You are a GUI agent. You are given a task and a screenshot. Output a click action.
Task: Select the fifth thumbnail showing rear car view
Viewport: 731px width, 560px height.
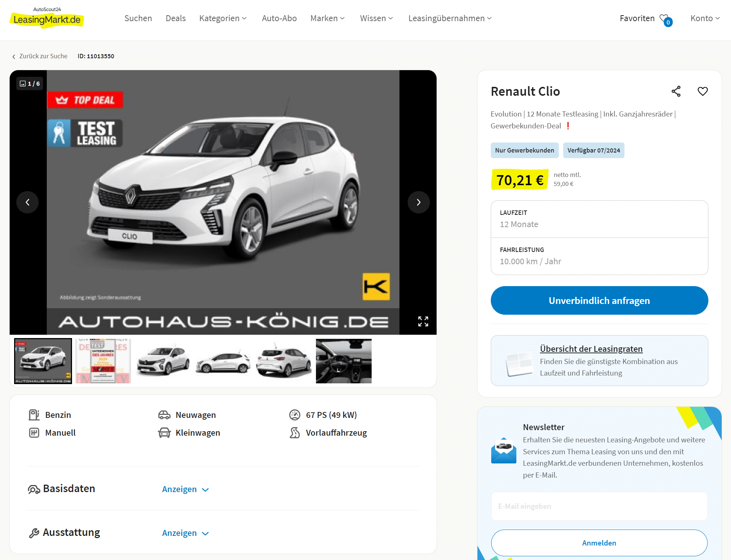pyautogui.click(x=284, y=361)
